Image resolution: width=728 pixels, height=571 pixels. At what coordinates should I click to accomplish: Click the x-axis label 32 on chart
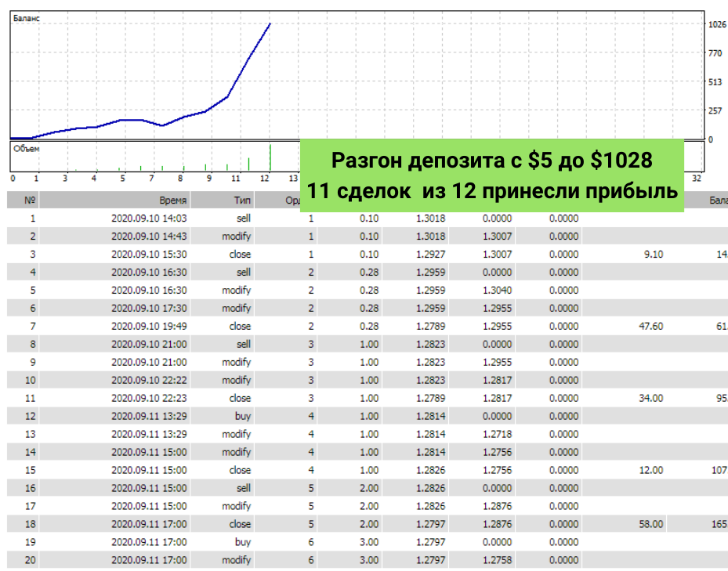click(697, 179)
